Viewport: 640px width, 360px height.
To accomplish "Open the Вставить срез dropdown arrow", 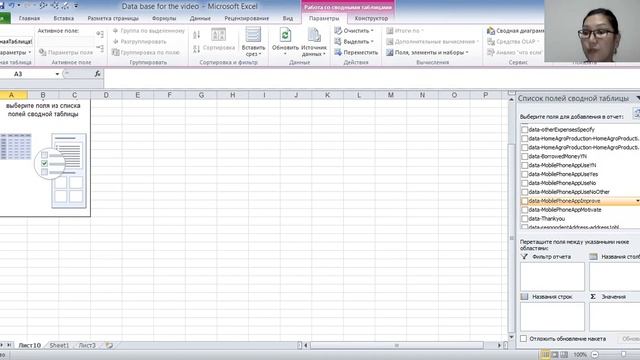I will coord(260,54).
